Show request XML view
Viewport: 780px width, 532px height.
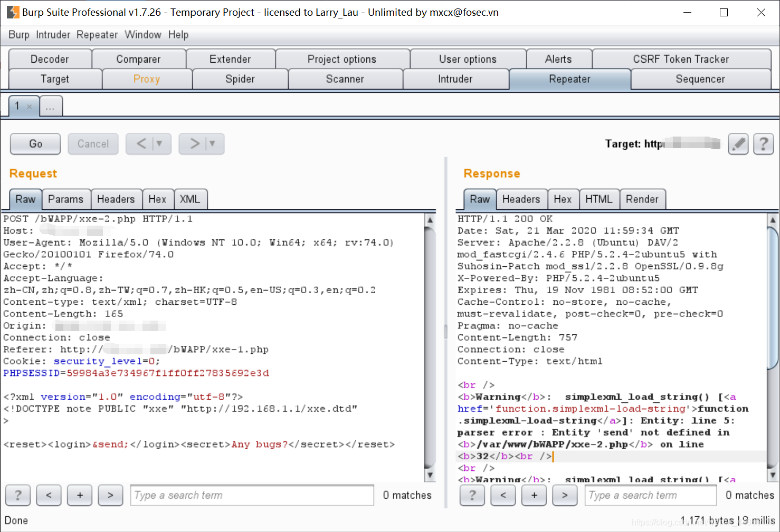tap(190, 199)
